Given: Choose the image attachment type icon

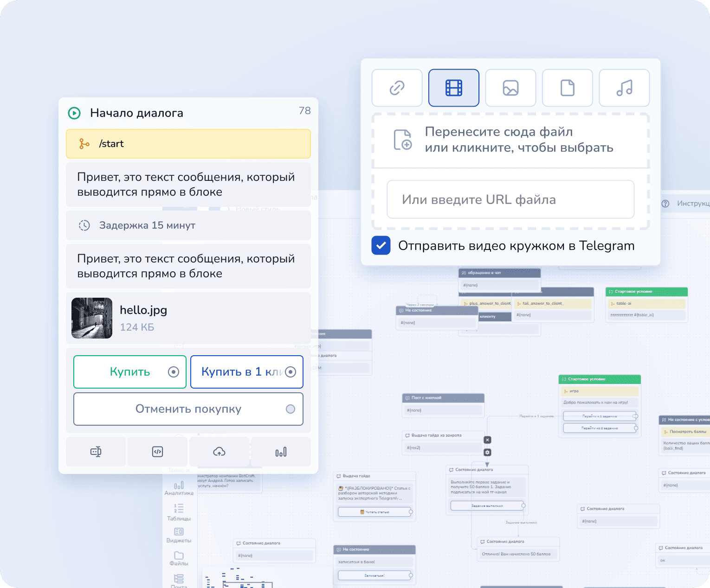Looking at the screenshot, I should [510, 88].
